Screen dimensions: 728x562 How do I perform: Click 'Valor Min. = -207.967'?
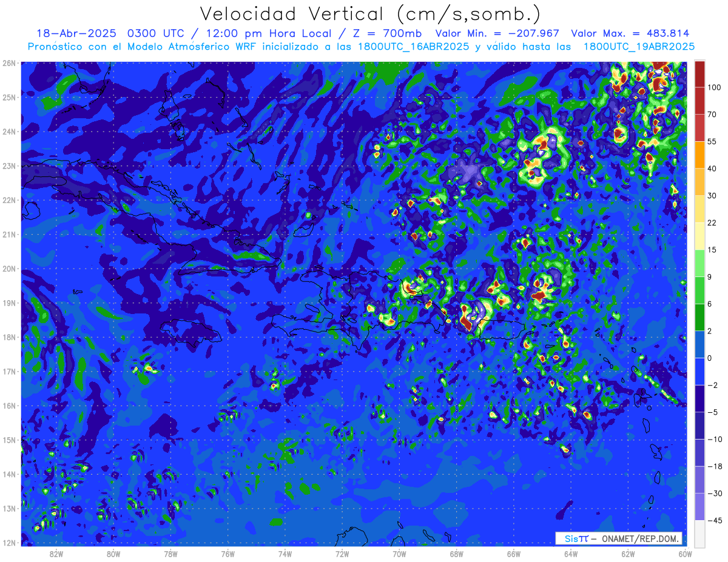click(x=497, y=33)
